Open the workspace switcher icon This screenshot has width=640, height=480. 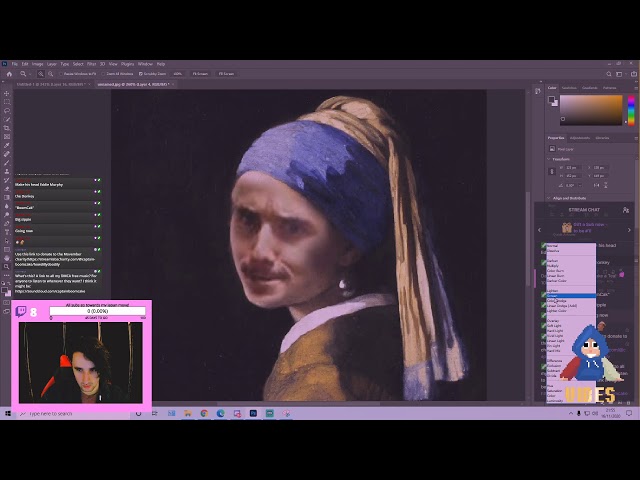tap(619, 74)
